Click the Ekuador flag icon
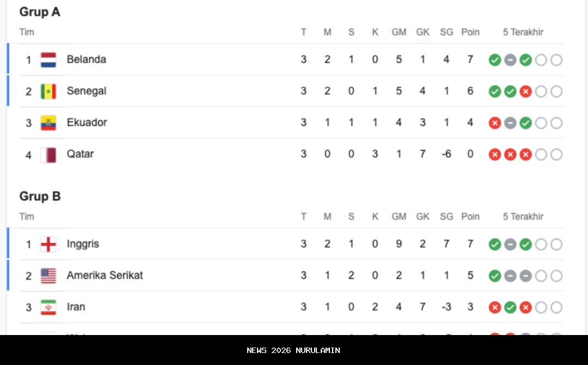The width and height of the screenshot is (588, 365). tap(48, 123)
